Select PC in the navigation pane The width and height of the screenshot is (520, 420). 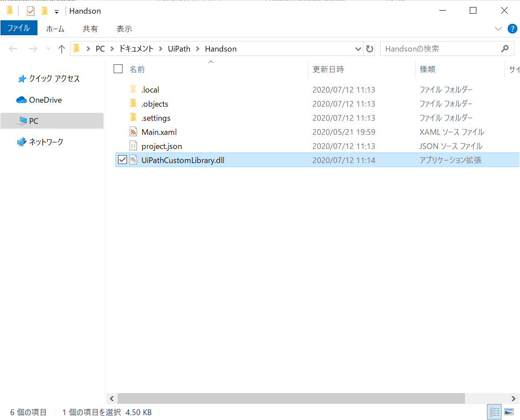52,121
